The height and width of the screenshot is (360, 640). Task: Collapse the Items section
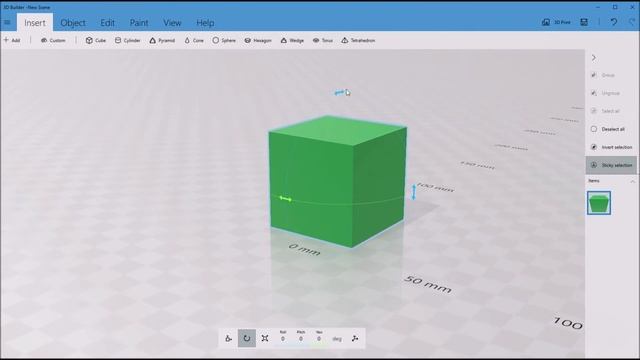tap(633, 181)
